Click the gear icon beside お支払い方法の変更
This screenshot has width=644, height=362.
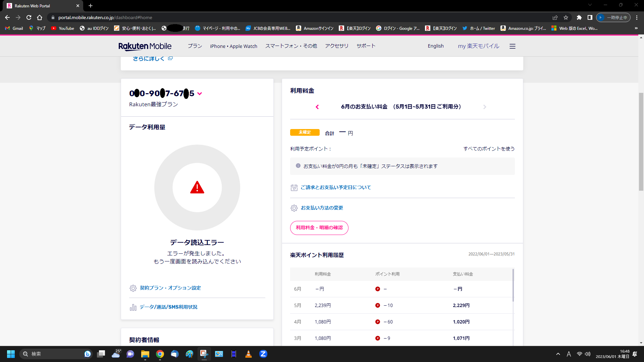coord(294,208)
